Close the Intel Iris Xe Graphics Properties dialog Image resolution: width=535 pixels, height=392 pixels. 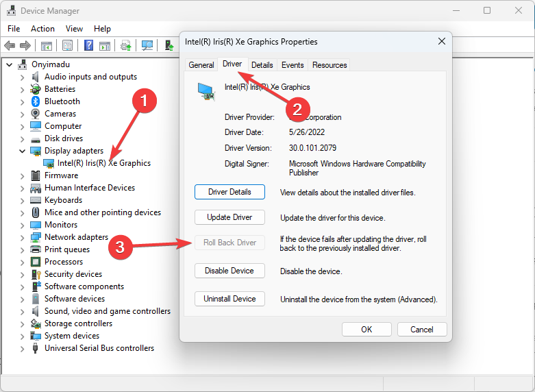(x=442, y=41)
